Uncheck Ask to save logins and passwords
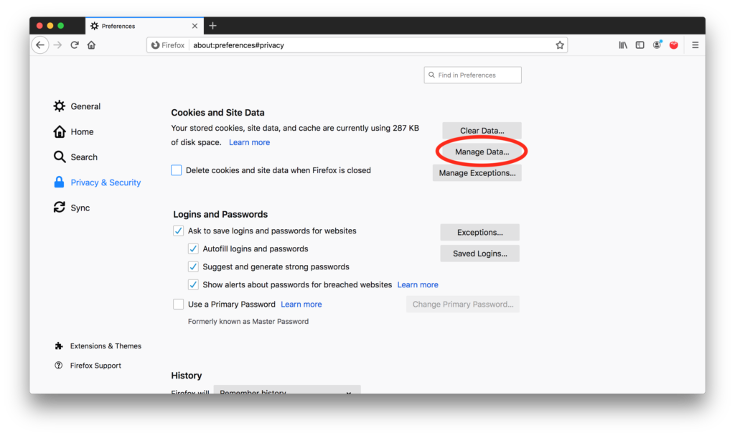 click(178, 231)
